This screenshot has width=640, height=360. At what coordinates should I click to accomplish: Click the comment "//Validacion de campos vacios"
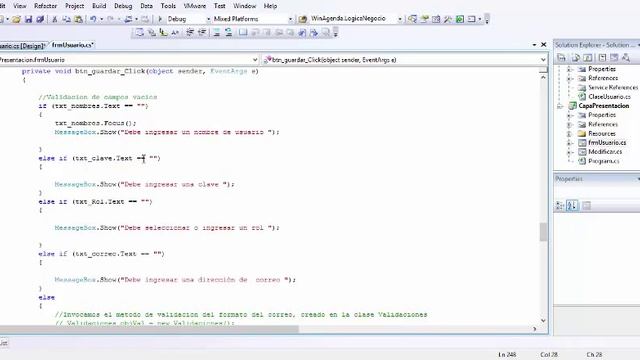click(x=98, y=97)
